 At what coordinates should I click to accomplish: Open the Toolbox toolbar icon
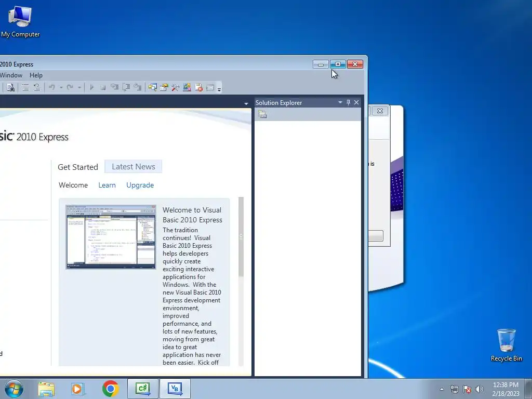[x=176, y=87]
